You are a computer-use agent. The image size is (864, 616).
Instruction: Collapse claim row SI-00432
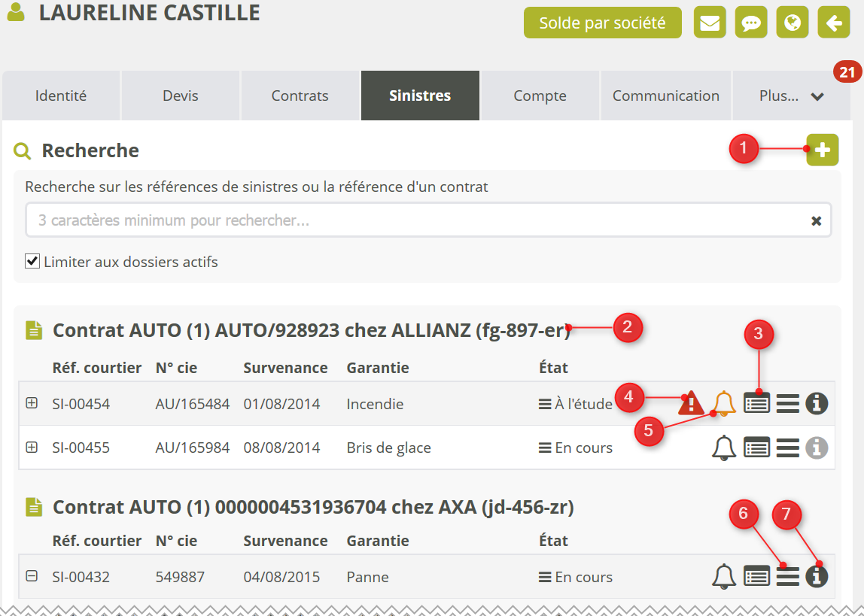[32, 576]
